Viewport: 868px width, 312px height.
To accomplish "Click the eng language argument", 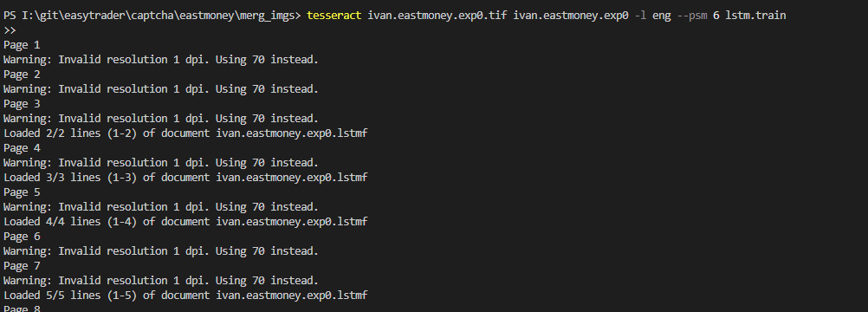I will point(662,16).
